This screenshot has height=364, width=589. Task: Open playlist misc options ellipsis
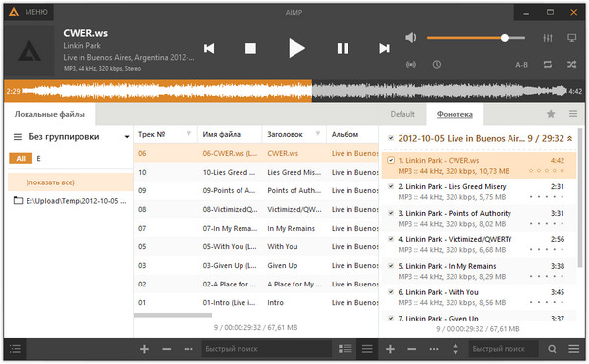(x=434, y=349)
